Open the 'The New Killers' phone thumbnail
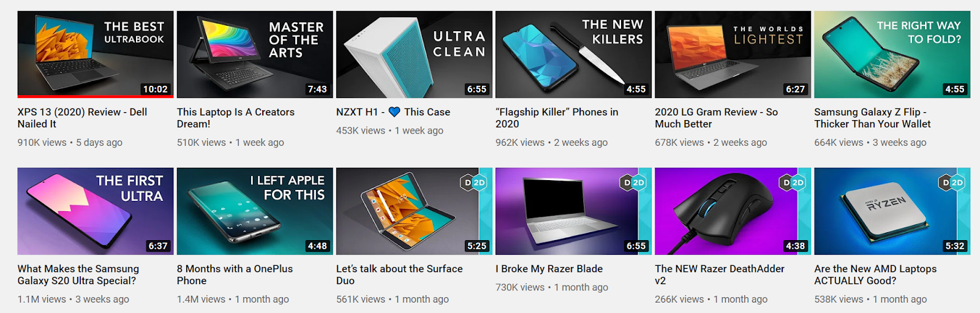The image size is (980, 313). point(573,55)
